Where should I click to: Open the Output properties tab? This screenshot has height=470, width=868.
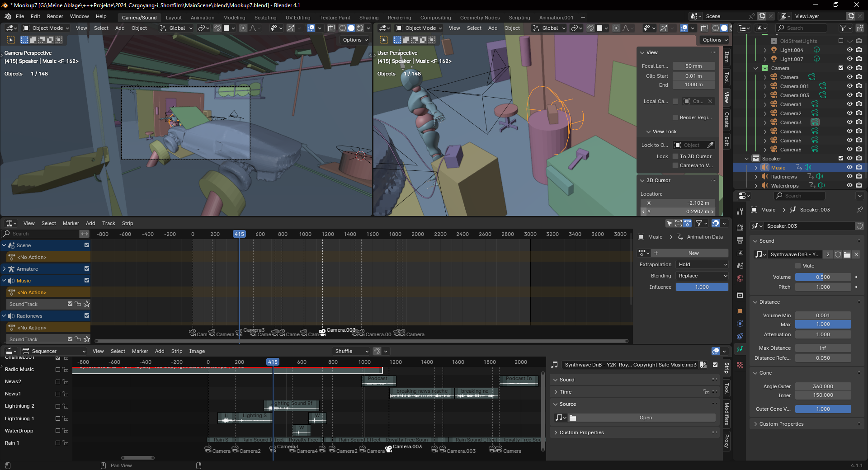pyautogui.click(x=740, y=240)
